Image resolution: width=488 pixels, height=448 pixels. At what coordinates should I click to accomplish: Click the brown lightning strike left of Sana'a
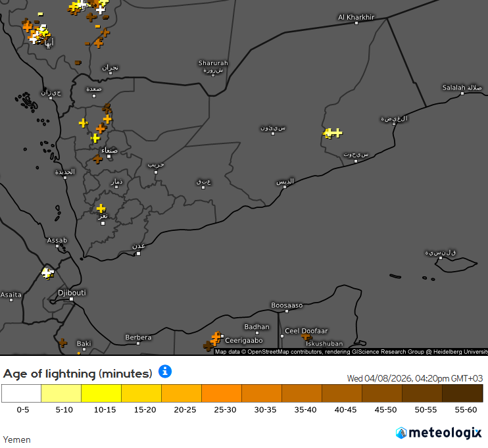(98, 159)
